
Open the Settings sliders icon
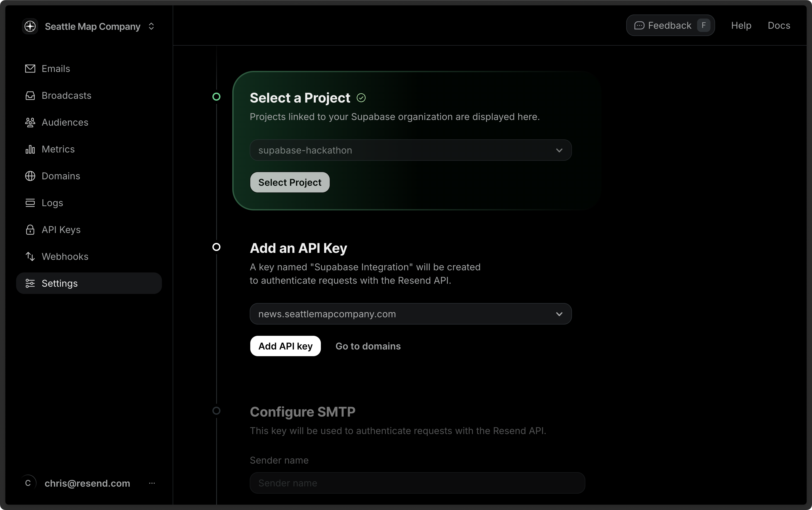pos(30,283)
